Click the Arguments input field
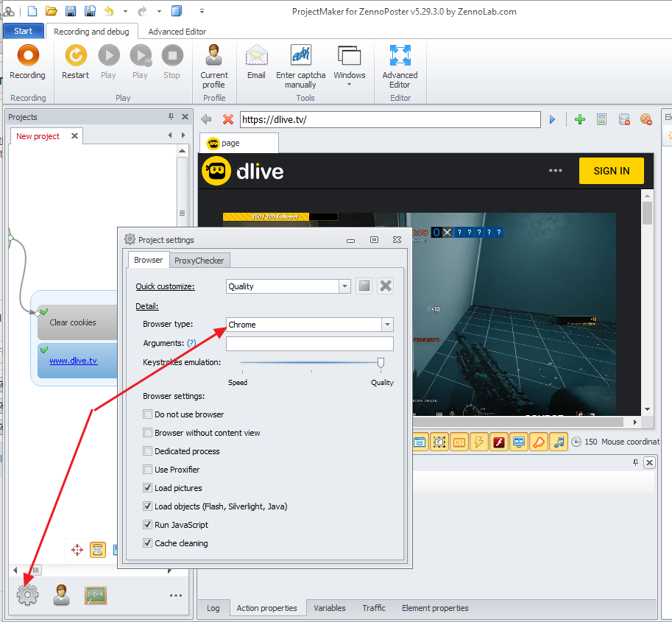The height and width of the screenshot is (622, 672). [309, 344]
